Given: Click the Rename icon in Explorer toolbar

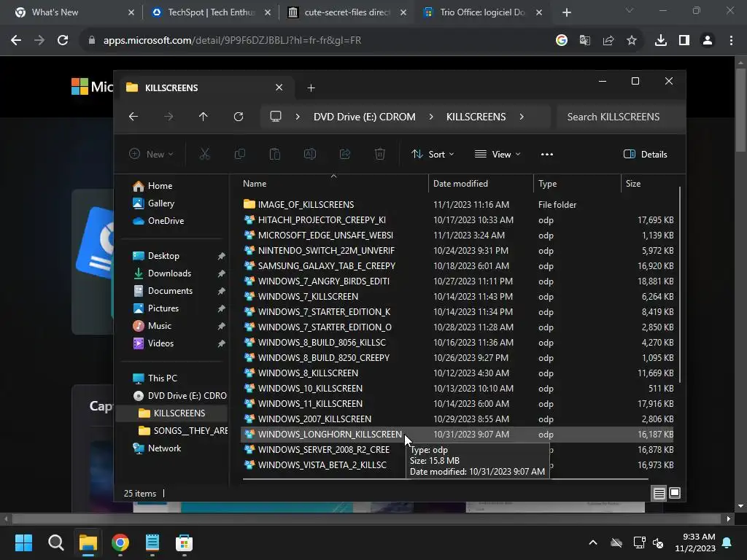Looking at the screenshot, I should pos(309,154).
